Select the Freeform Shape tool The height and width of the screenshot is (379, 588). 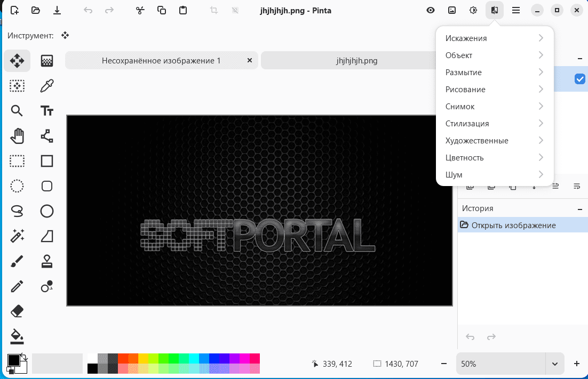tap(47, 236)
